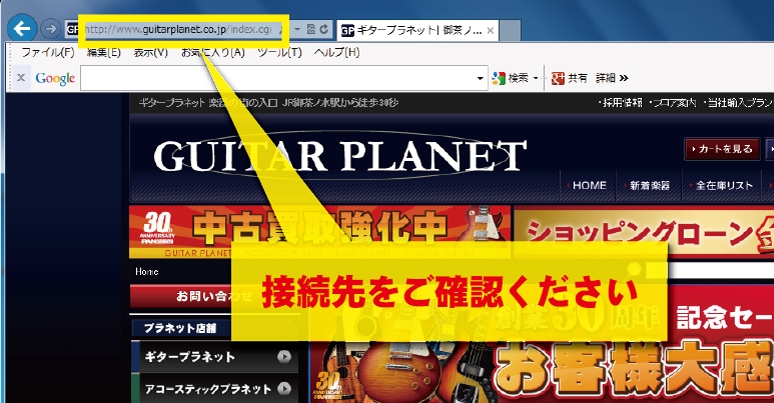Screen dimensions: 774x403
Task: Click the GUITAR PLANET site logo
Action: click(340, 156)
